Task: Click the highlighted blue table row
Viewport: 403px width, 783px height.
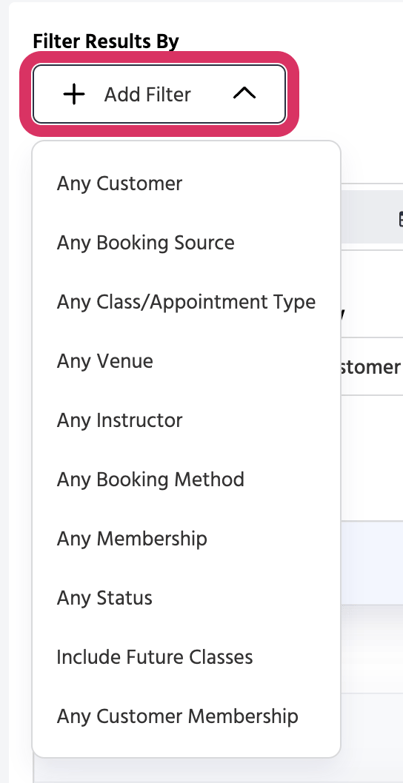Action: point(372,563)
